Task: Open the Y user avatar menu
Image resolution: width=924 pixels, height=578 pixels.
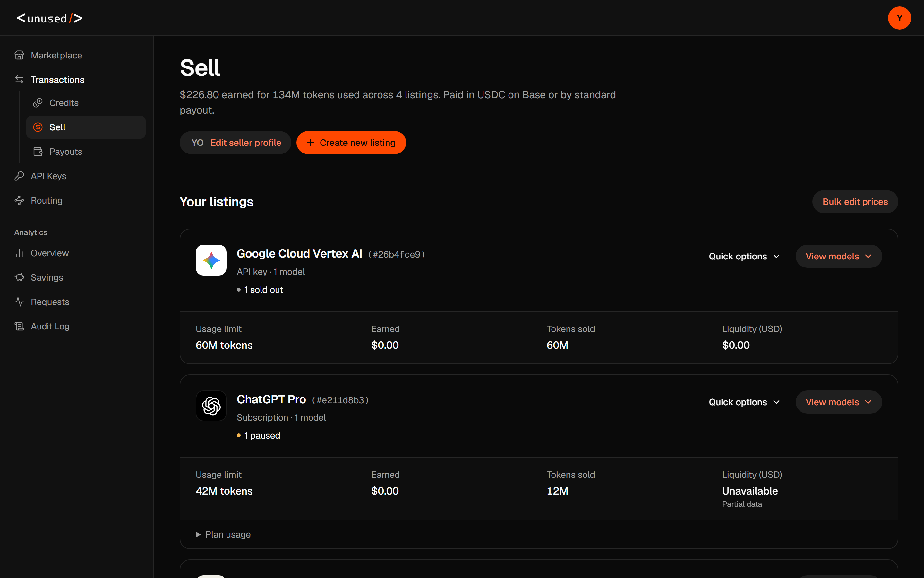Action: click(x=899, y=18)
